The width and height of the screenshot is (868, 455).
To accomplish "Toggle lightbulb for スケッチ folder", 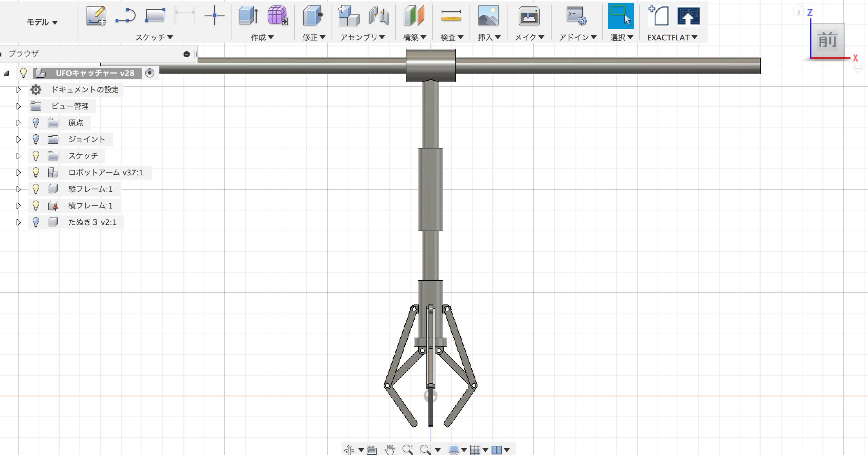I will 36,156.
